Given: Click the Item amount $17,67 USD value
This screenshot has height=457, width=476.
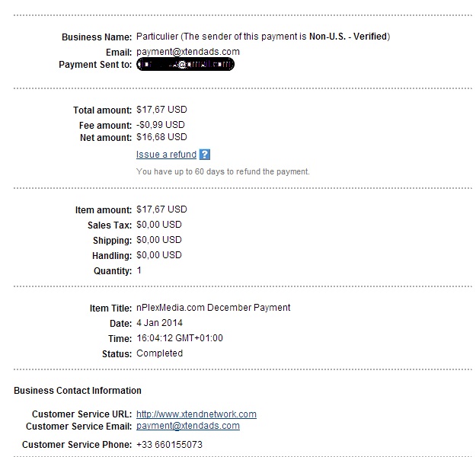Looking at the screenshot, I should click(x=161, y=209).
